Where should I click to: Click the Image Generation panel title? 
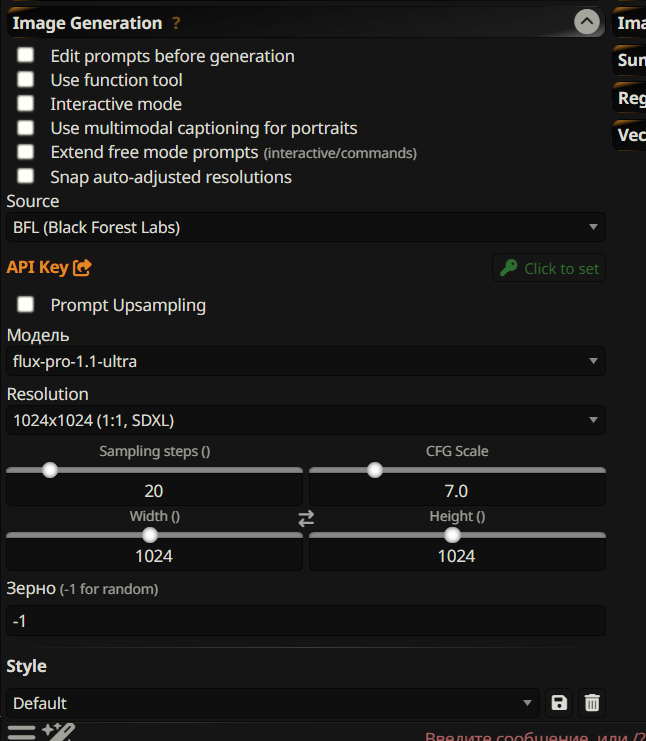[x=87, y=23]
